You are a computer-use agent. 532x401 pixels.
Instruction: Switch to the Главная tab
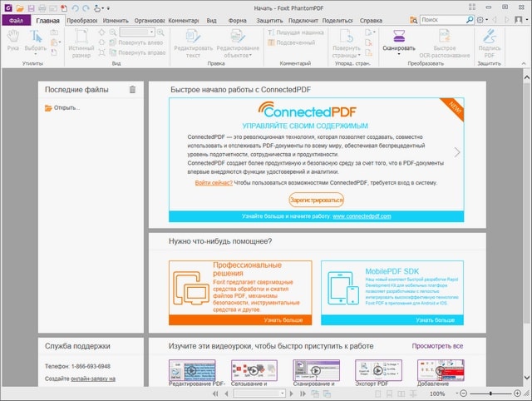48,21
